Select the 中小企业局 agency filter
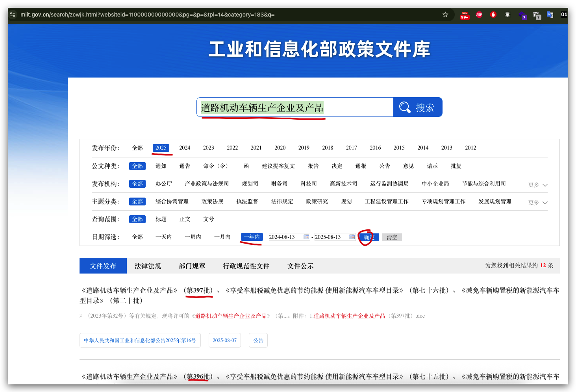This screenshot has width=576, height=392. tap(435, 184)
